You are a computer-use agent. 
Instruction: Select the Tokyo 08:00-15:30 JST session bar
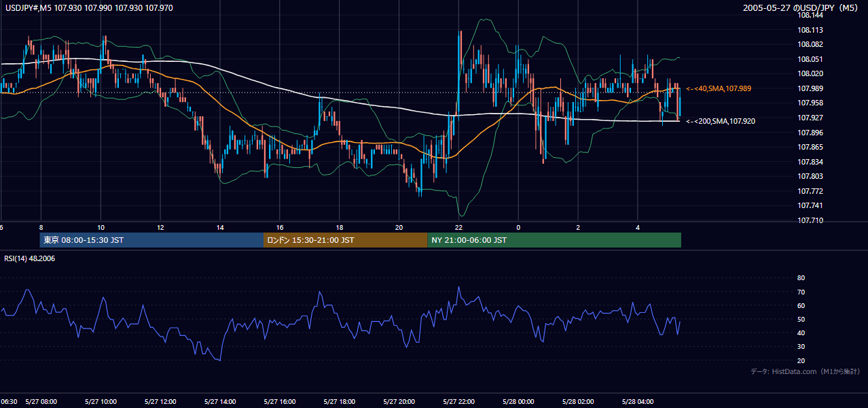(x=151, y=240)
